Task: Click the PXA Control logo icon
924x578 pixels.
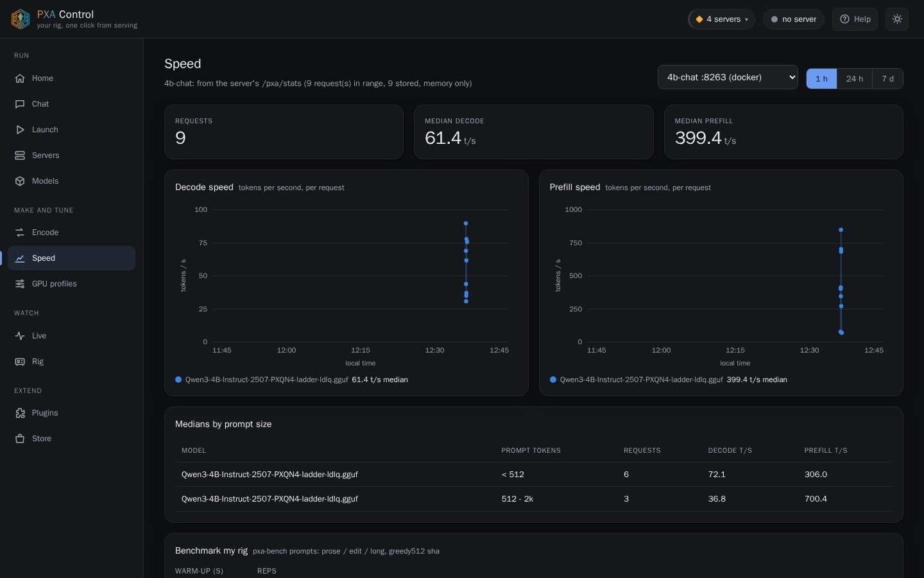Action: point(21,19)
